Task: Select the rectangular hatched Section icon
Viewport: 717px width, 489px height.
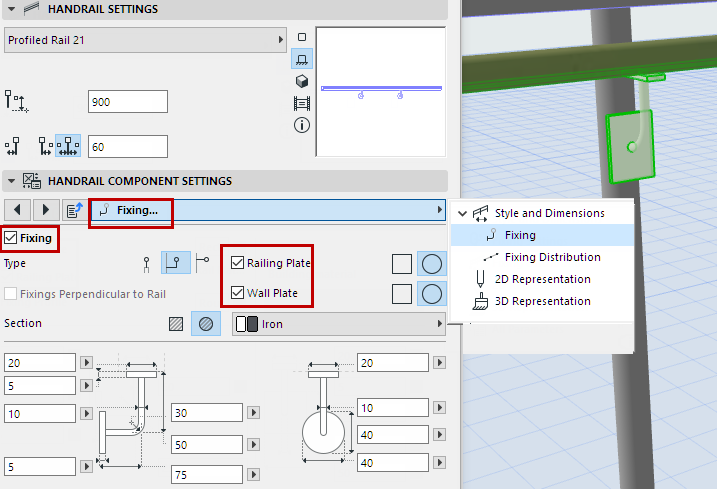Action: (176, 324)
